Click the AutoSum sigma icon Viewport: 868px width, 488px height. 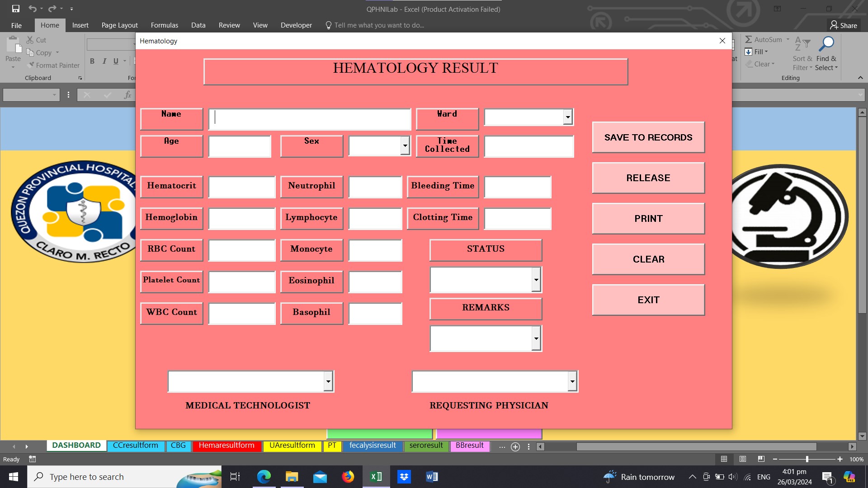coord(749,40)
